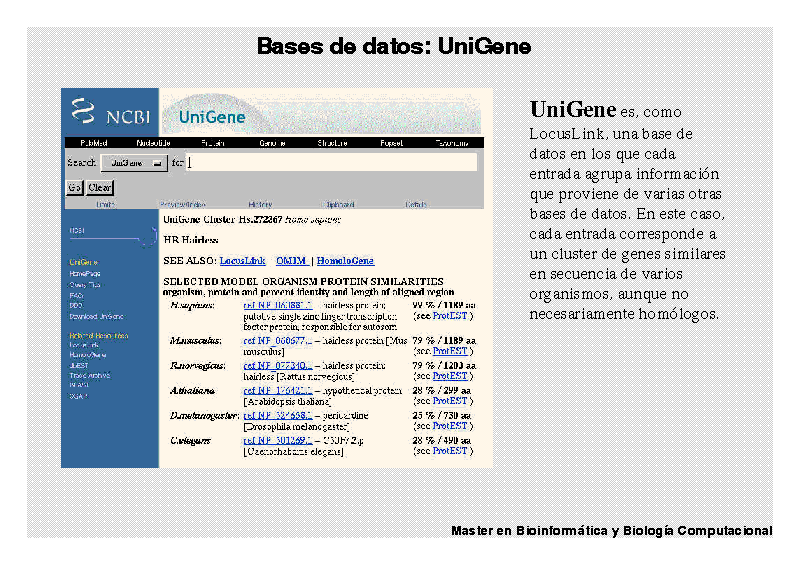The height and width of the screenshot is (565, 800).
Task: Open the C.elegans protein reference link
Action: click(x=278, y=440)
